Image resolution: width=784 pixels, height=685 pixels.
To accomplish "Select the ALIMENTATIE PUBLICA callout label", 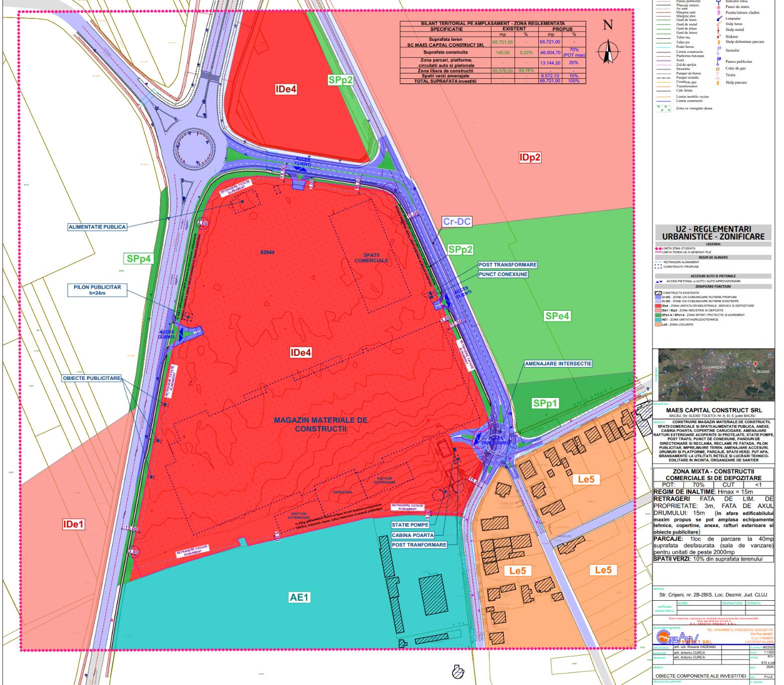I will click(97, 227).
